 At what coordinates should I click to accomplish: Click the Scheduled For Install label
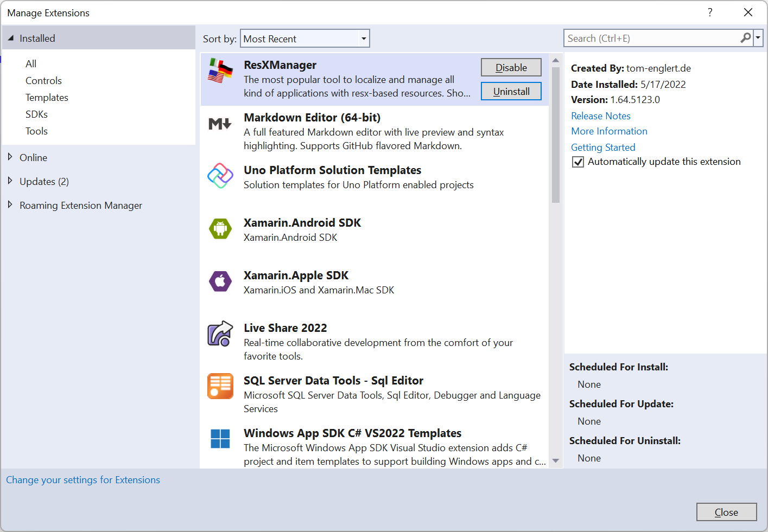tap(619, 367)
